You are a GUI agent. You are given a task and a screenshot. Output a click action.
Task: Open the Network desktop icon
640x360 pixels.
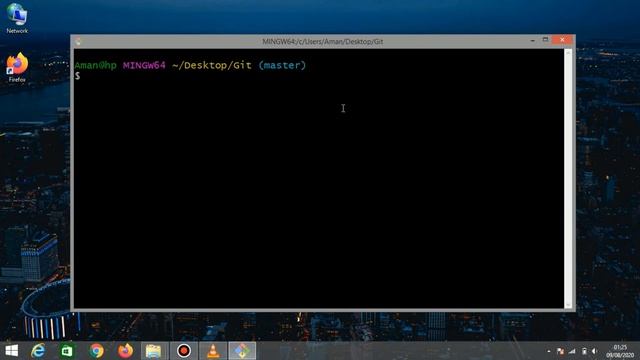coord(17,18)
